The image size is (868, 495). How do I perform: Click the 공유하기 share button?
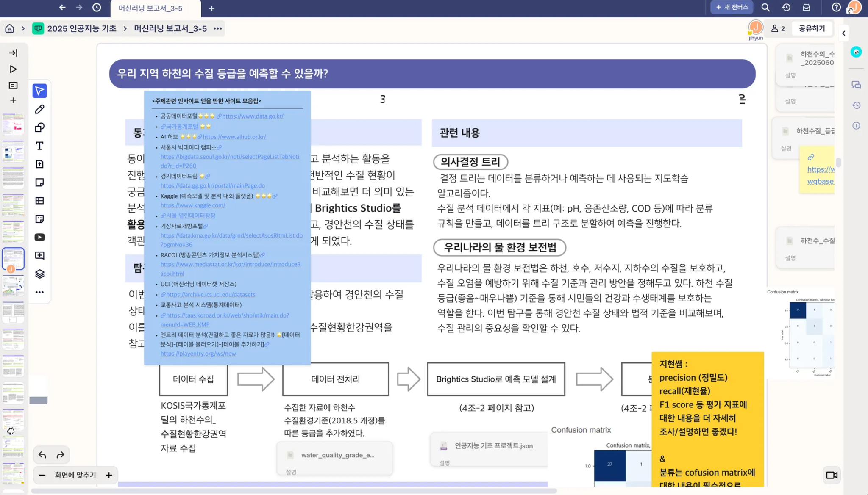coord(812,28)
